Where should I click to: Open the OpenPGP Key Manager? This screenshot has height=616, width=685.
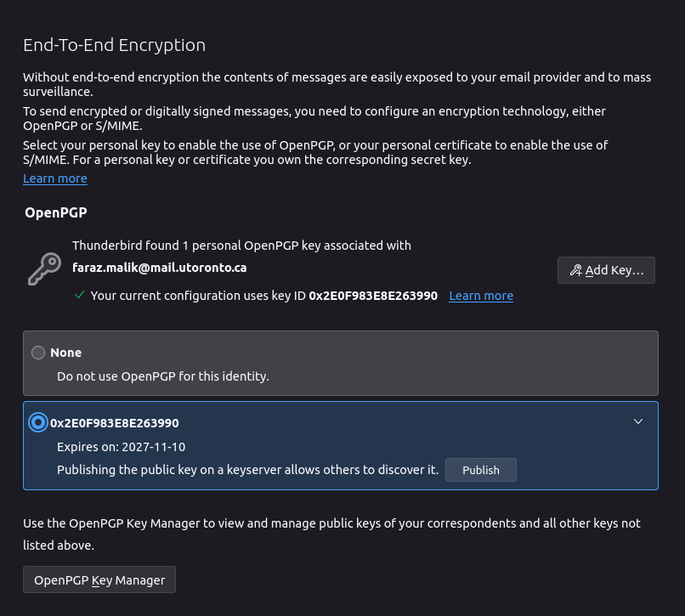[x=99, y=580]
